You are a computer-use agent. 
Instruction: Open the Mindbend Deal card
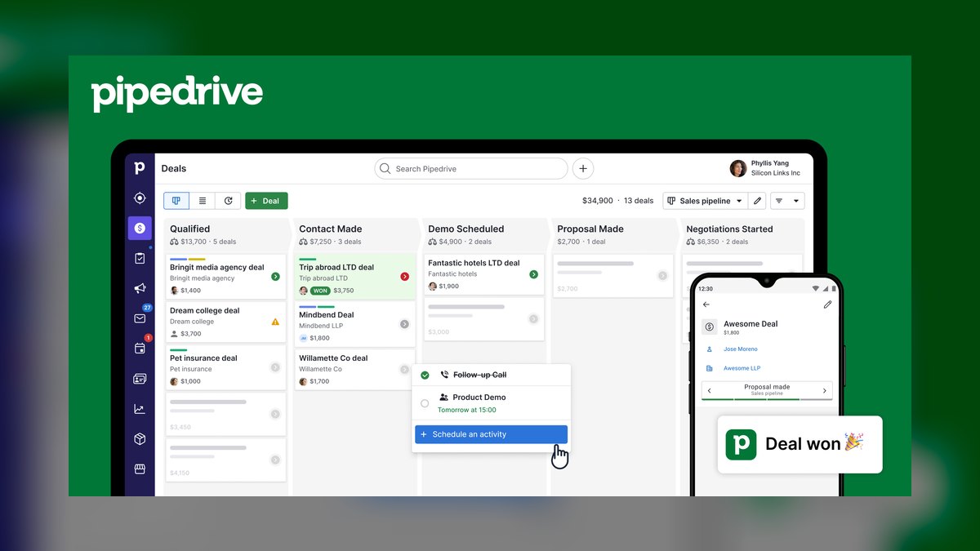pos(354,323)
